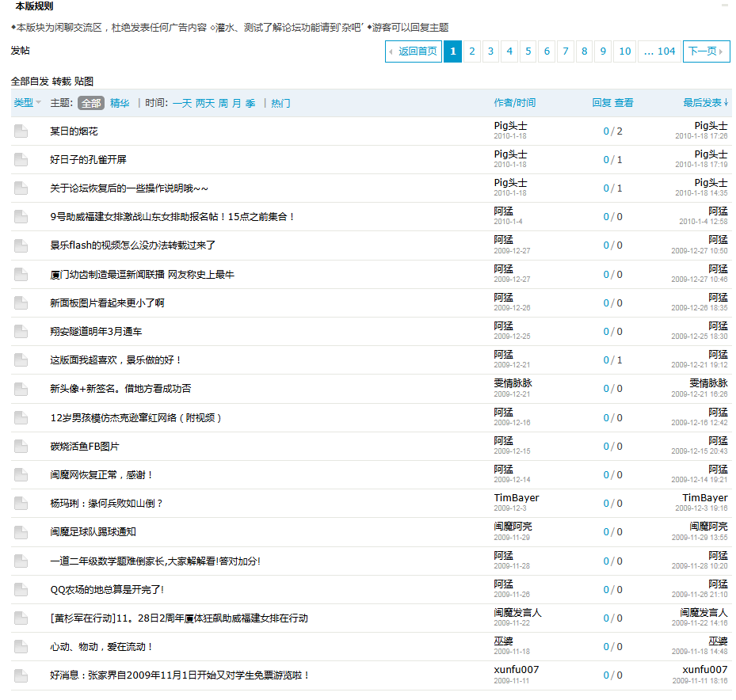Show 转载 reposted threads
This screenshot has height=700, width=736.
click(x=62, y=82)
